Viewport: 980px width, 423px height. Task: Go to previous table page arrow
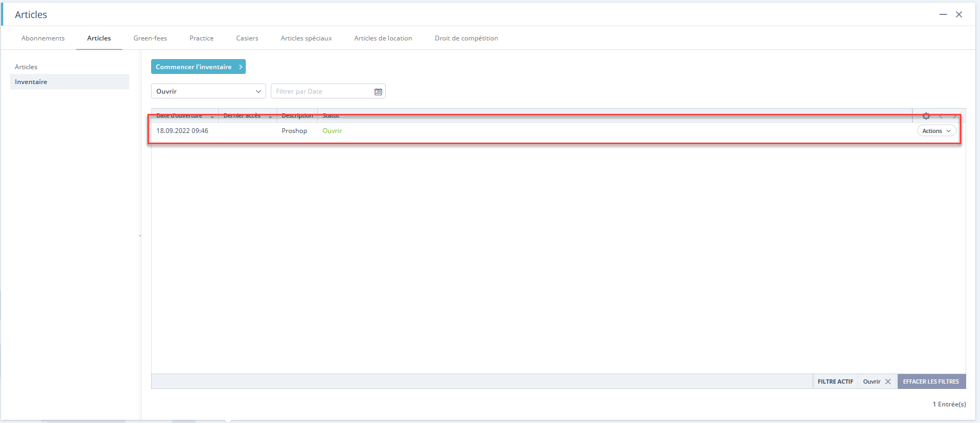click(941, 116)
